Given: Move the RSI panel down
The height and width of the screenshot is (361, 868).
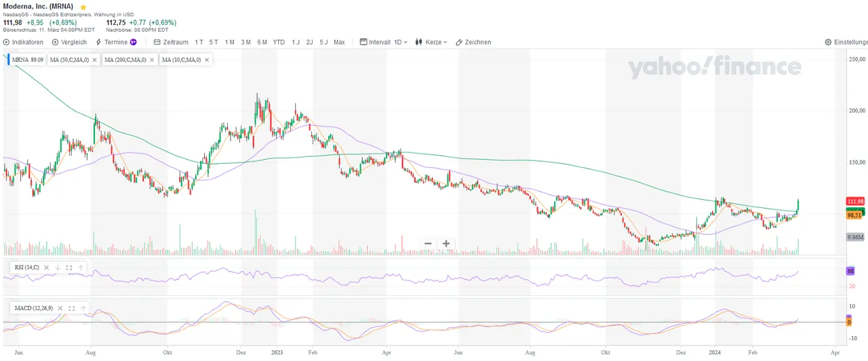Looking at the screenshot, I should (x=58, y=268).
